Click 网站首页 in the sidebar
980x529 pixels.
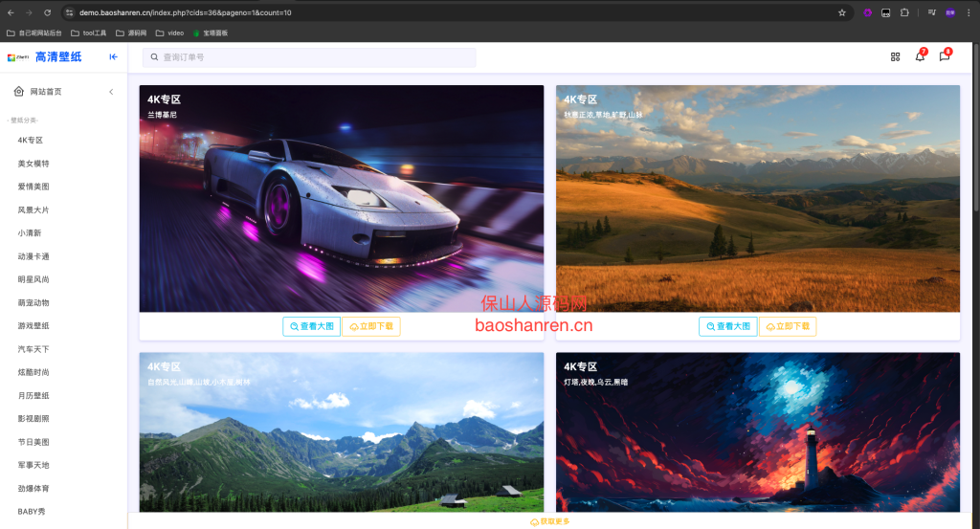(46, 92)
